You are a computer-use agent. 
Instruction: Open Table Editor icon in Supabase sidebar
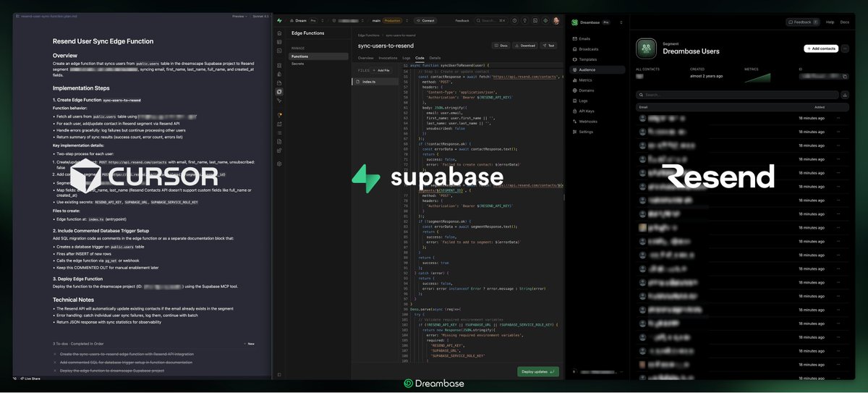279,42
